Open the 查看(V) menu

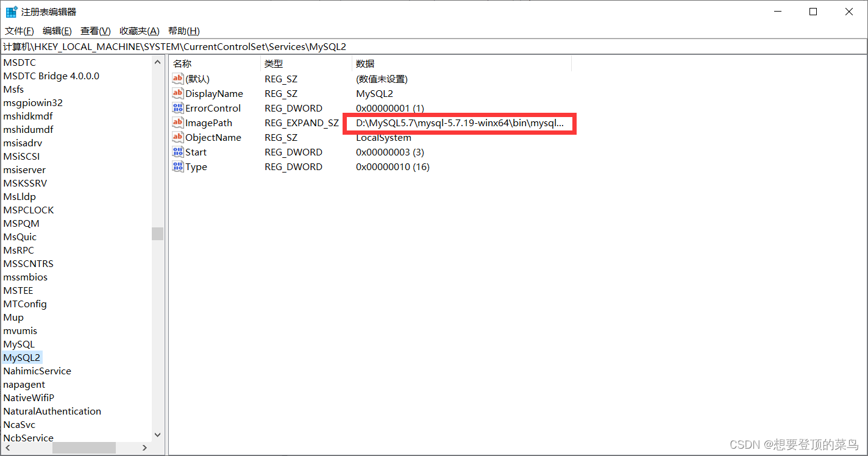pos(95,31)
